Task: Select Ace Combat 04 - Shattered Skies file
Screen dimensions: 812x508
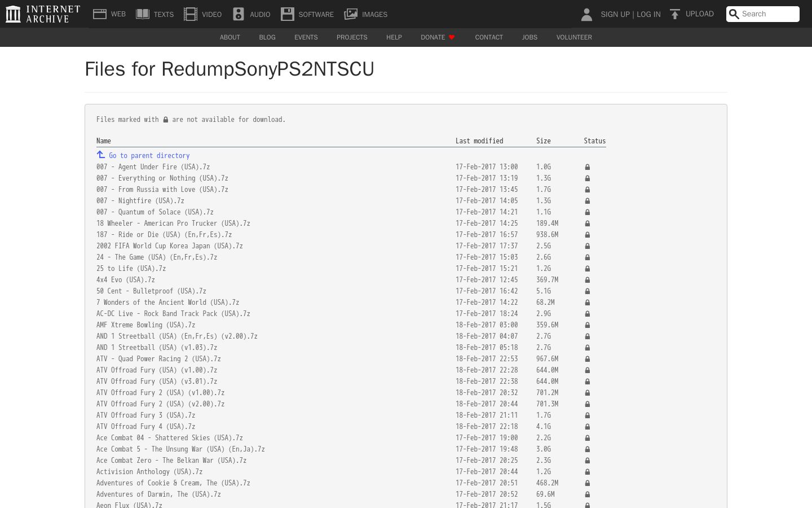Action: click(170, 438)
